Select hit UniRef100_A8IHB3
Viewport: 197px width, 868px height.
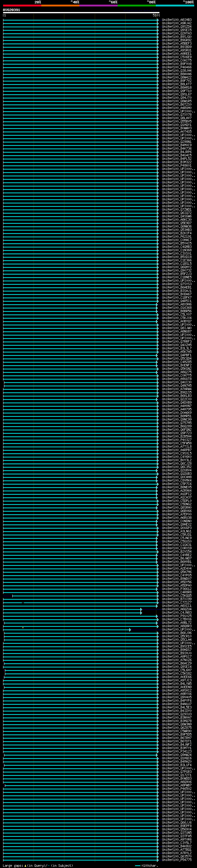tap(177, 20)
